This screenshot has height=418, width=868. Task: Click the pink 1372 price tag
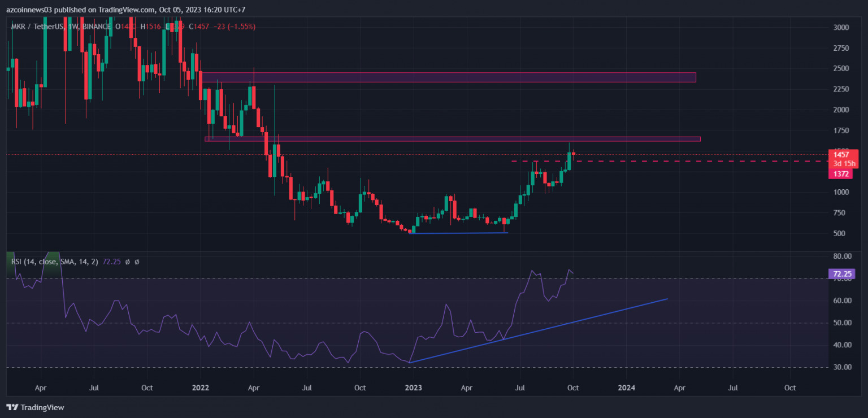click(841, 174)
